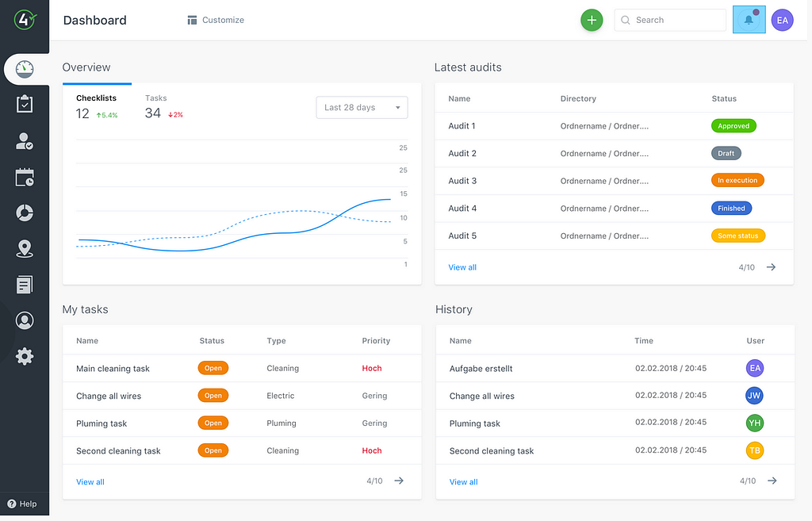Open the donut chart reports icon

[x=25, y=213]
